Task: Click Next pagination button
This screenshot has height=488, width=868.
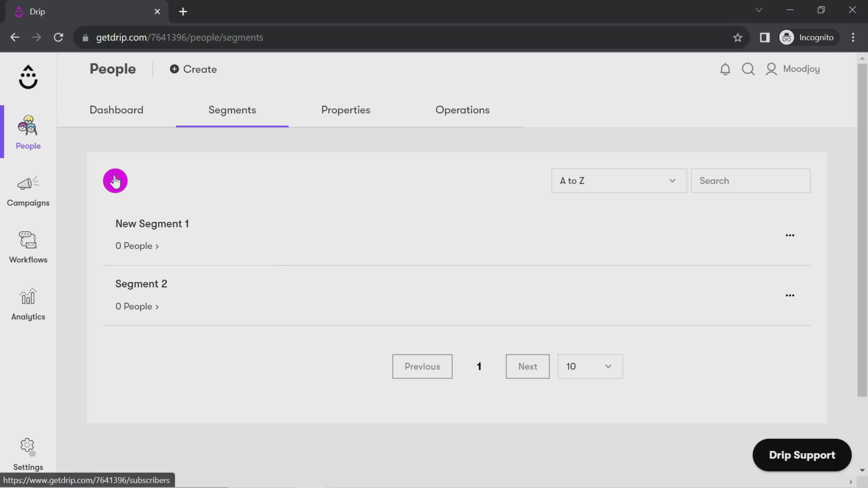Action: [527, 366]
